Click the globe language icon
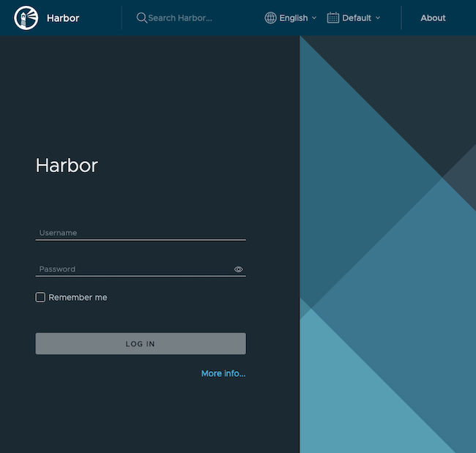 (x=270, y=18)
